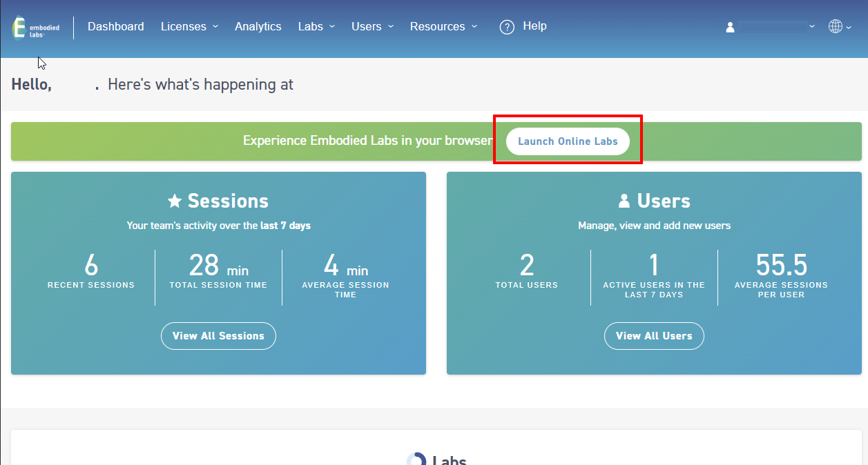The image size is (868, 465).
Task: Click the 55.5 average sessions per user
Action: click(781, 265)
